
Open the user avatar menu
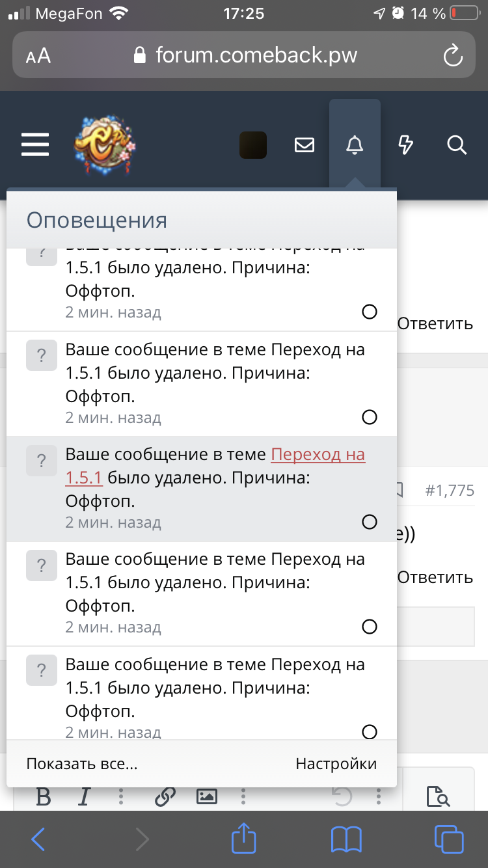253,145
